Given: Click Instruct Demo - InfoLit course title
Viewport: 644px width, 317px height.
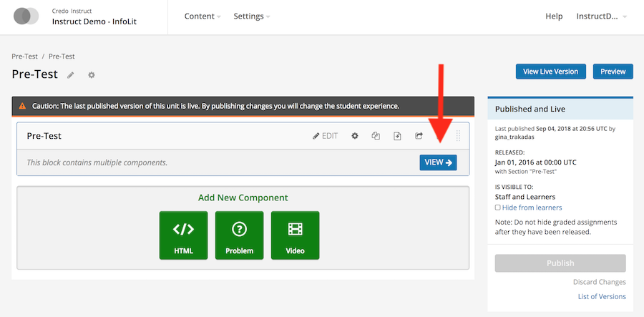Looking at the screenshot, I should pyautogui.click(x=94, y=21).
